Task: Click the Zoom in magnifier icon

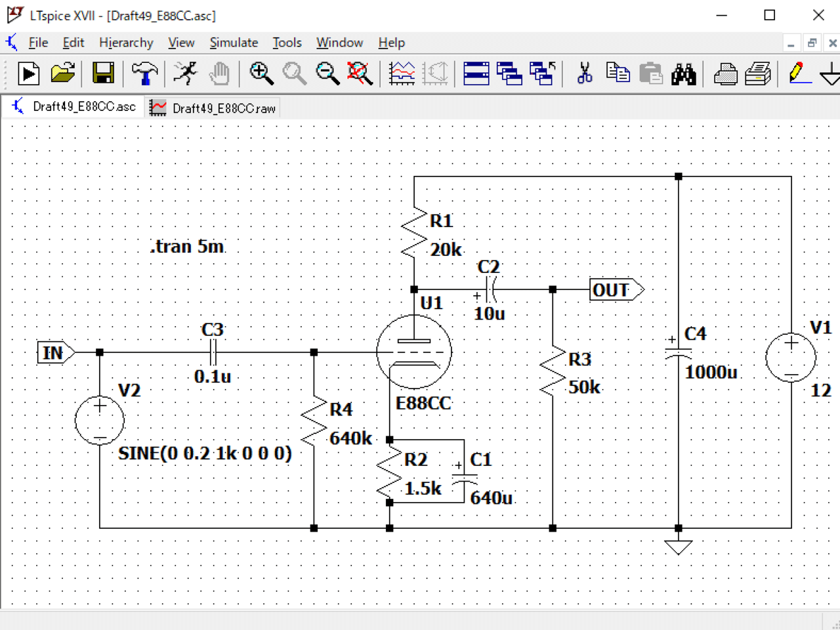Action: 261,73
